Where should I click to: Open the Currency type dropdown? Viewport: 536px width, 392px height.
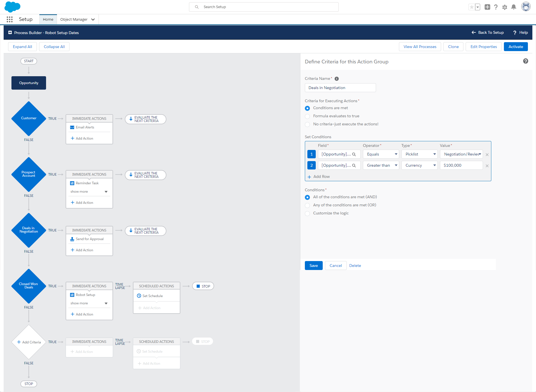point(419,165)
